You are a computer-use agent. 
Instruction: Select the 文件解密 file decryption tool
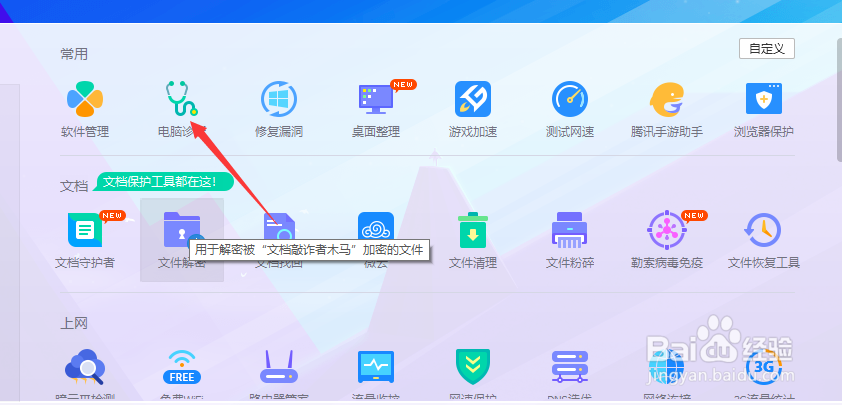tap(182, 239)
